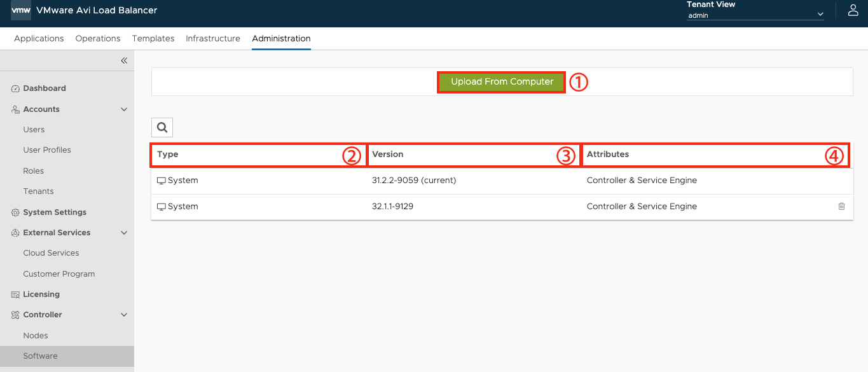868x372 pixels.
Task: Select the Administration tab
Action: click(x=281, y=38)
